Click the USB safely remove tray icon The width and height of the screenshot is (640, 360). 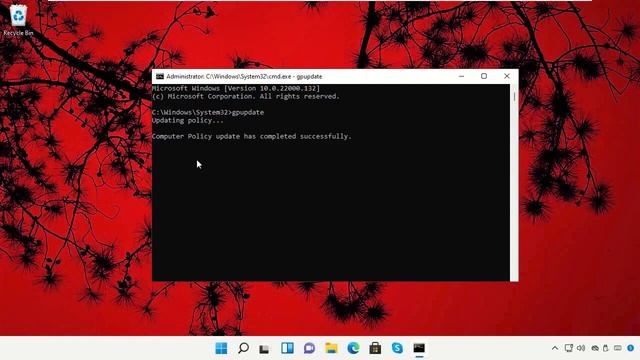click(x=606, y=348)
